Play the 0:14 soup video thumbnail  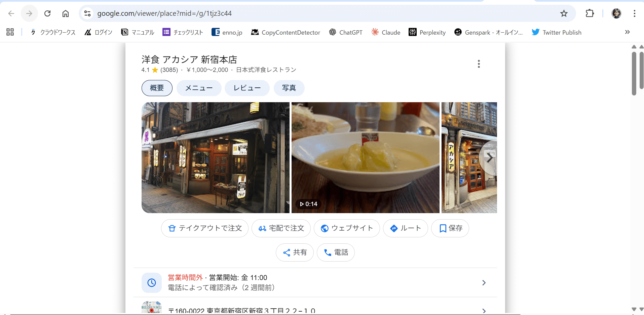coord(365,158)
